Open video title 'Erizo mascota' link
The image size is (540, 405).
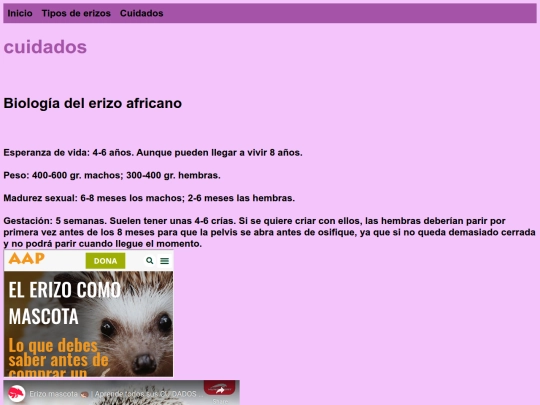116,394
